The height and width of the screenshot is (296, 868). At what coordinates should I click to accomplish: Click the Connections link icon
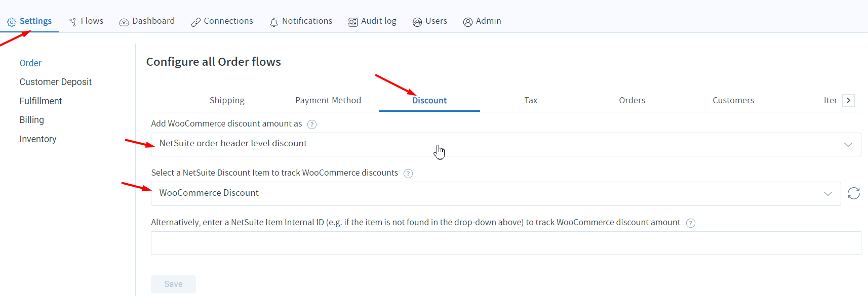tap(195, 22)
